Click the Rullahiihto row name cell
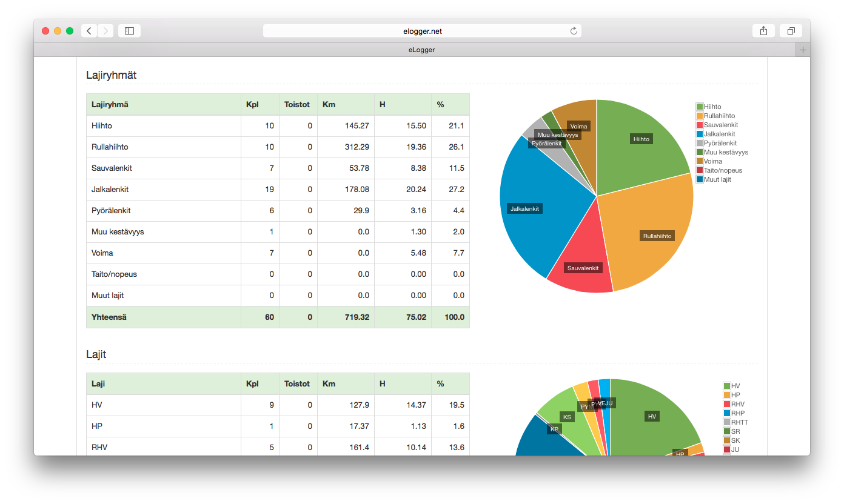 [164, 147]
